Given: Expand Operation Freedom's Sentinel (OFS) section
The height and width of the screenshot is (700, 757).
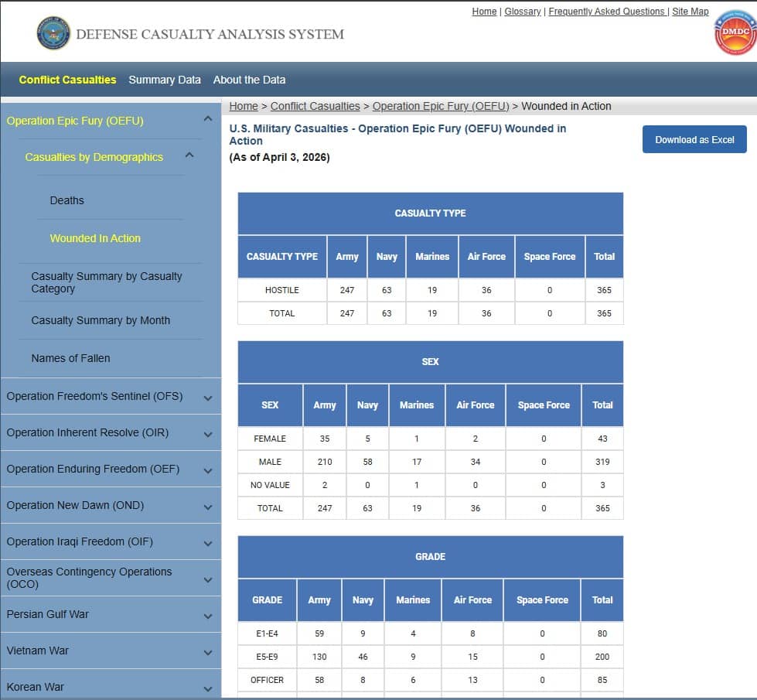Looking at the screenshot, I should [207, 398].
